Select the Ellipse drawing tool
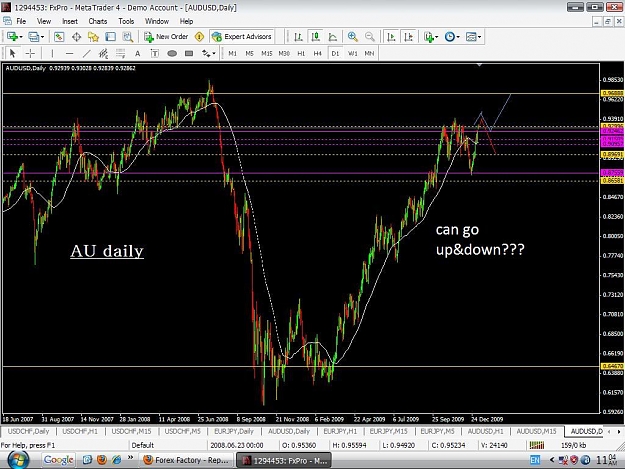Image resolution: width=625 pixels, height=469 pixels. point(172,53)
